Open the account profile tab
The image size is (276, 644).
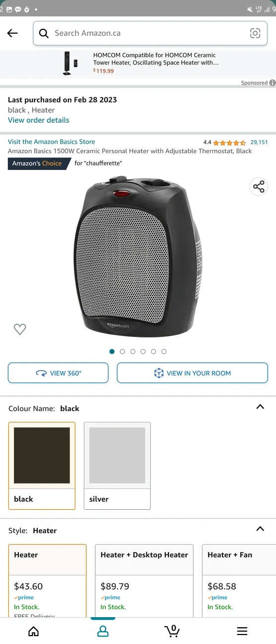tap(103, 631)
